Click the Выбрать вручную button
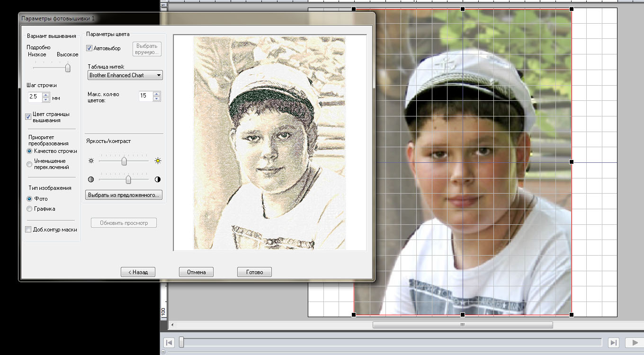644x355 pixels. click(x=147, y=49)
